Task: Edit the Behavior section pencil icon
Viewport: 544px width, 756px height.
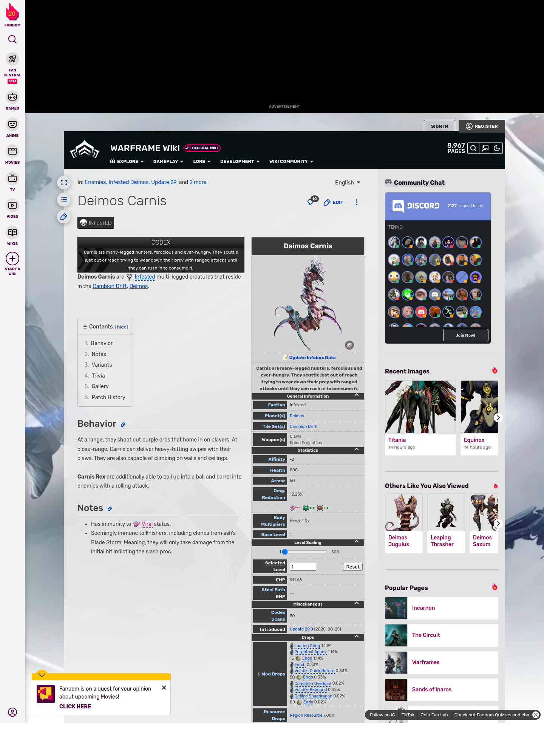Action: coord(123,425)
